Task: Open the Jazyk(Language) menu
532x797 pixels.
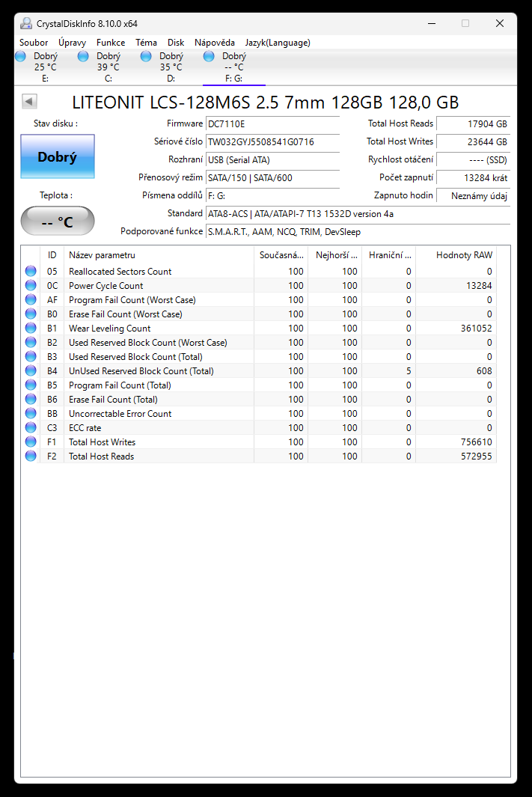Action: (278, 43)
